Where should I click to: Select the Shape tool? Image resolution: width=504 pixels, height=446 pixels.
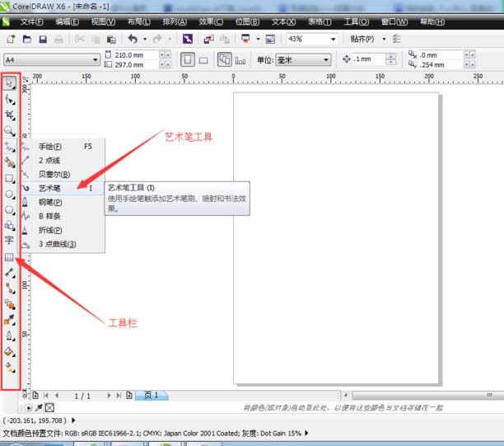10,100
